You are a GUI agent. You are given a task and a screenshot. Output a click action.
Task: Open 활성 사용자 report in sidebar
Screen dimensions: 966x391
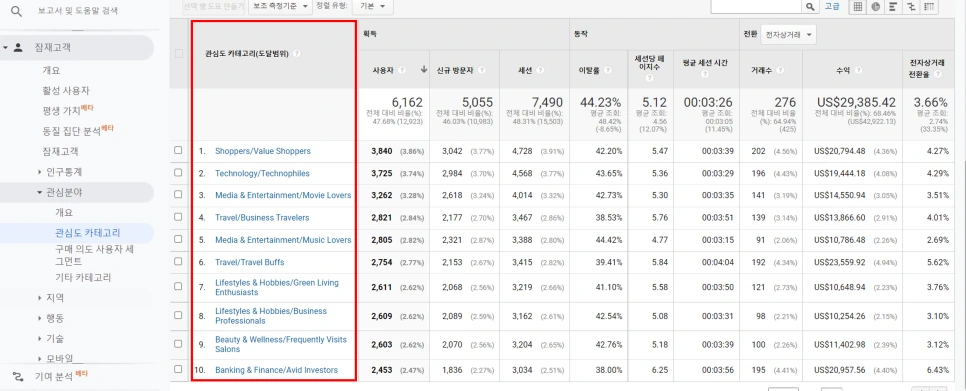[66, 91]
